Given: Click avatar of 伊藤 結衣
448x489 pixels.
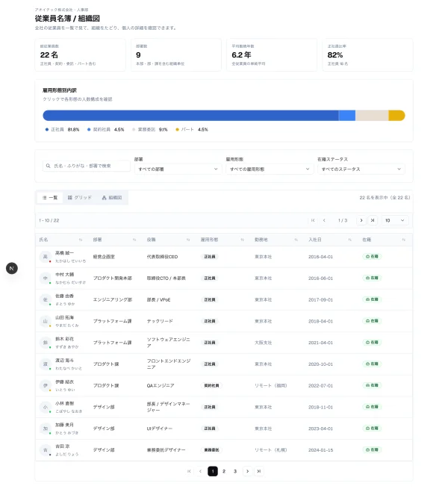Looking at the screenshot, I should [46, 385].
